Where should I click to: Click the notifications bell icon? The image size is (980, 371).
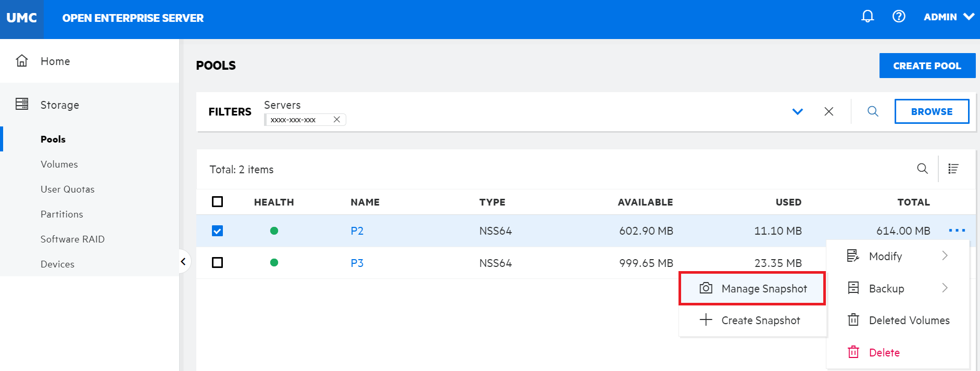[x=867, y=17]
